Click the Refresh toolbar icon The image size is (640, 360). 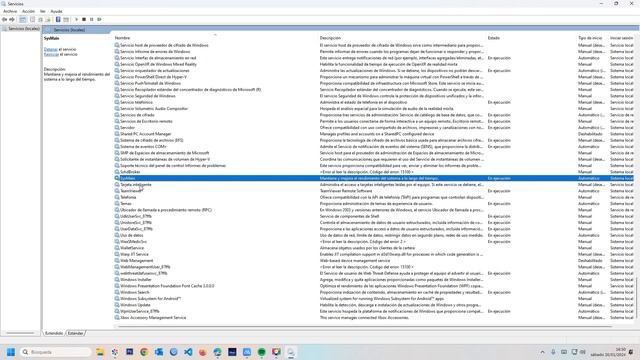click(x=40, y=20)
